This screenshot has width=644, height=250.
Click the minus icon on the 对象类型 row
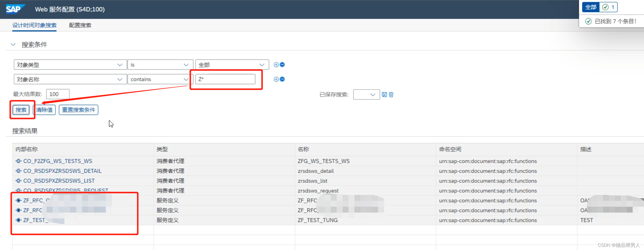click(x=282, y=64)
